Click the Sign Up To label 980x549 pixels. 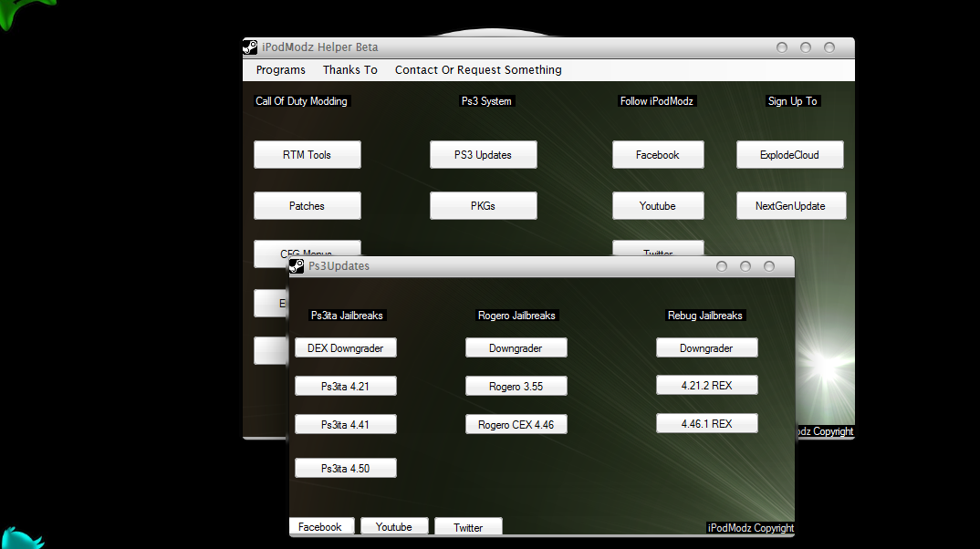pos(793,101)
